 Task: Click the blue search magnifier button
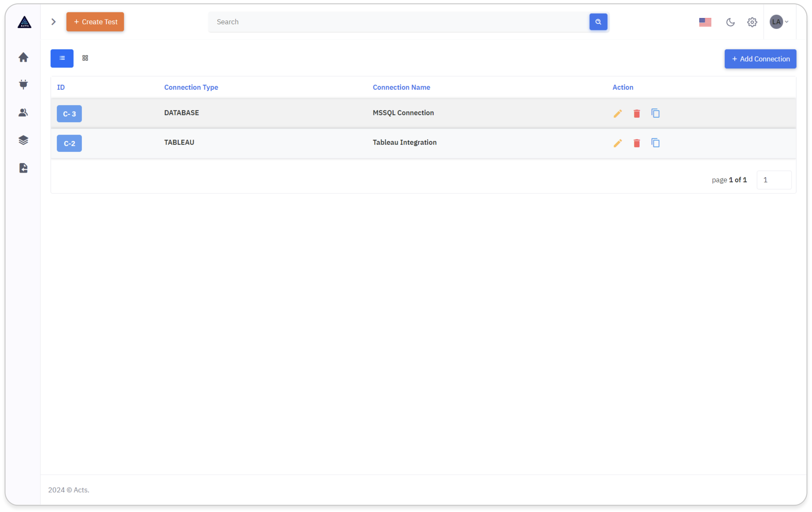point(598,22)
